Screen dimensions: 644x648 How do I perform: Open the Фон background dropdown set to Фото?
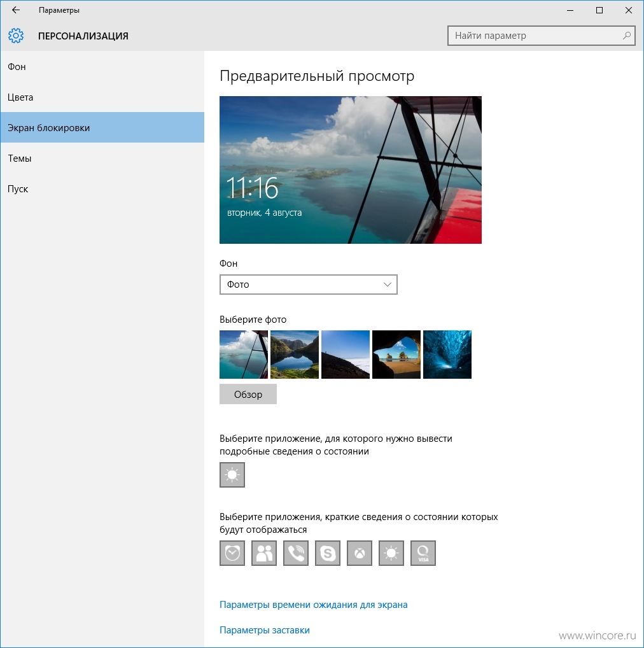point(308,285)
